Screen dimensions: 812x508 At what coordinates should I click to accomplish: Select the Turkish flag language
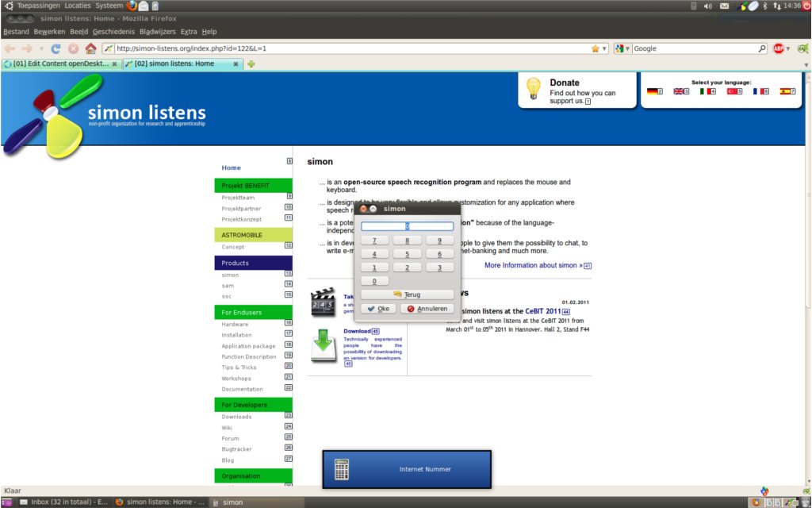(x=732, y=91)
